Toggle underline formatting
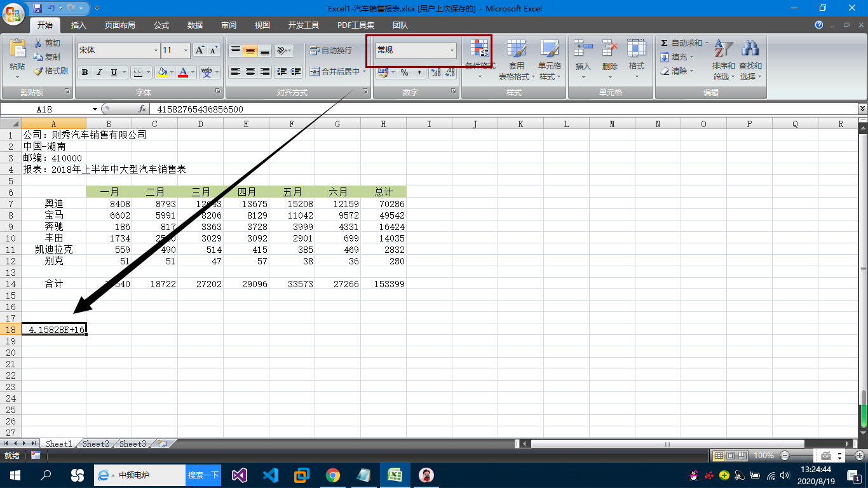 114,72
